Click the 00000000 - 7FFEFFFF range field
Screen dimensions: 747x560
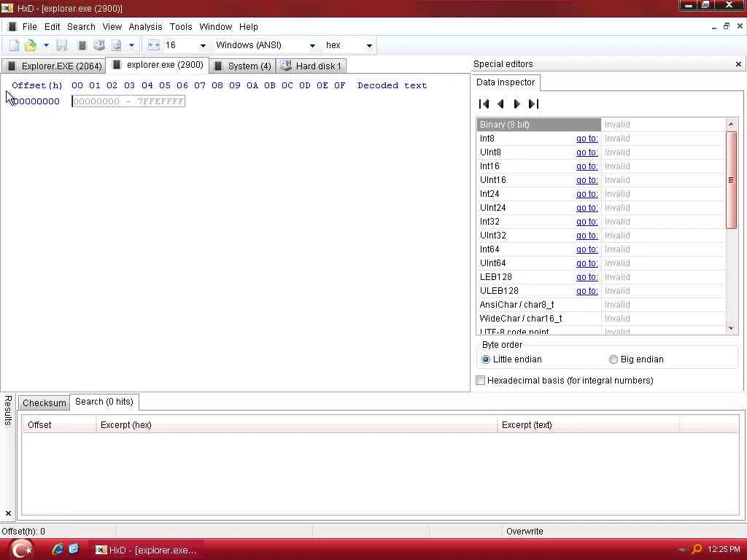128,101
